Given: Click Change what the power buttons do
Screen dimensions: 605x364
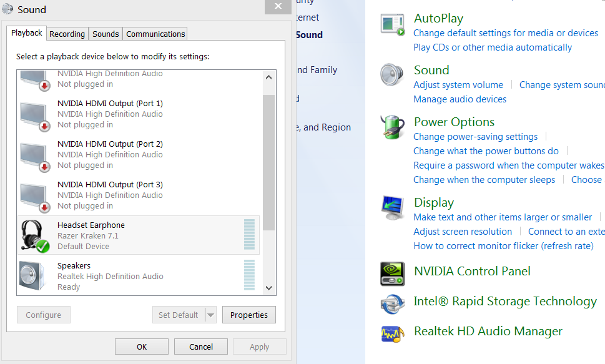Looking at the screenshot, I should click(486, 151).
